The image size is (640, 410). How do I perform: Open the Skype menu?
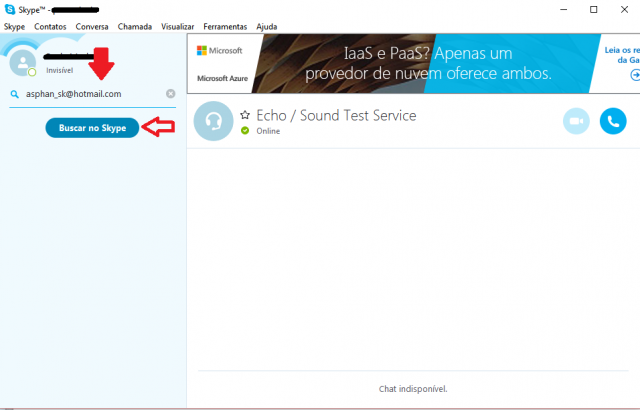coord(14,27)
